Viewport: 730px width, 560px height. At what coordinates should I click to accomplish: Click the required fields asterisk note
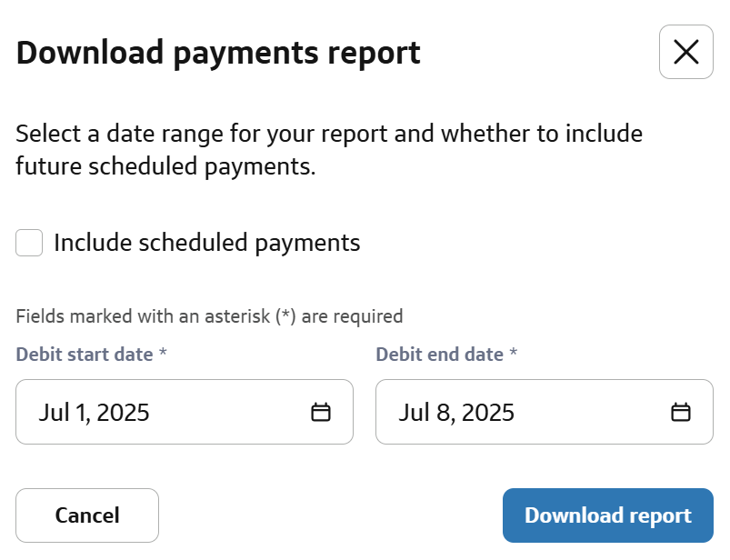coord(209,316)
